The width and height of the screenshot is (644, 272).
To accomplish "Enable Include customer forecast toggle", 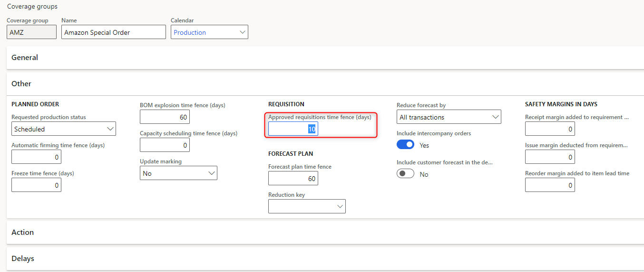I will coord(405,174).
